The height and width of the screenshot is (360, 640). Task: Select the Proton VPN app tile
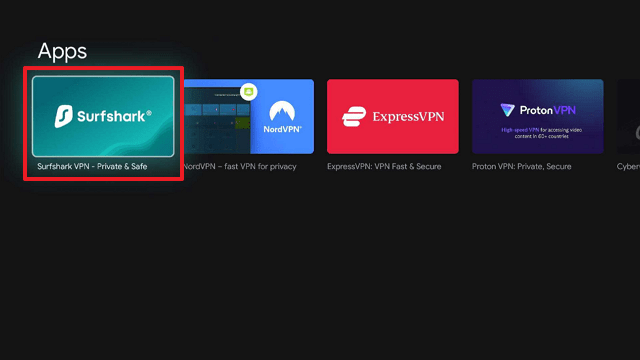(x=538, y=116)
